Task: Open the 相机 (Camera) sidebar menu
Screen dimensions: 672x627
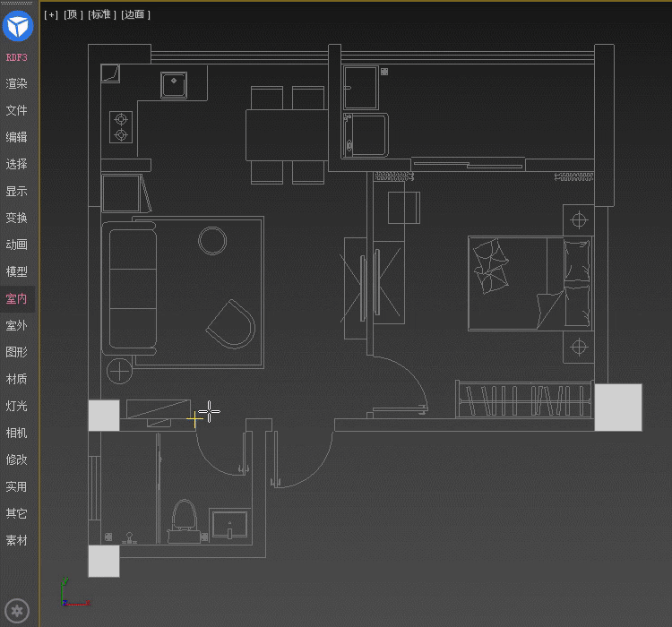Action: (x=17, y=433)
